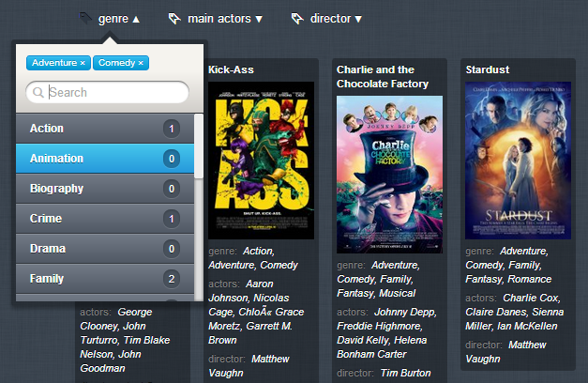Click the tag icon beside genre
Image resolution: width=588 pixels, height=383 pixels.
(86, 18)
